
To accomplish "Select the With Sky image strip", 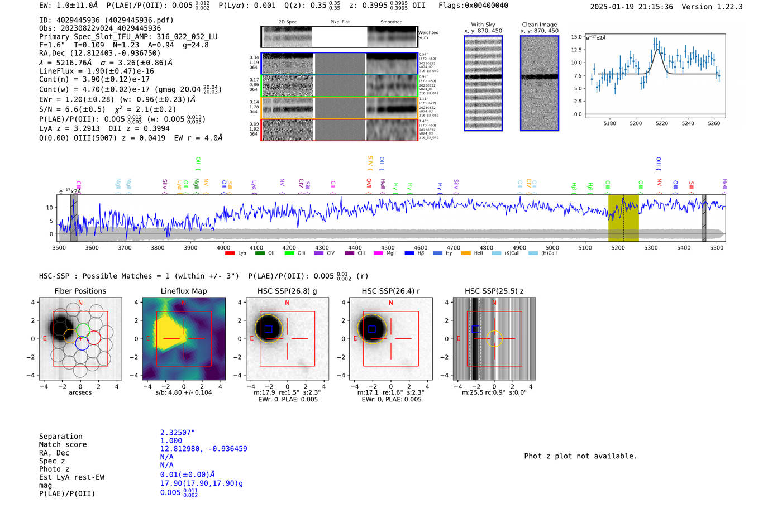I will tap(483, 83).
